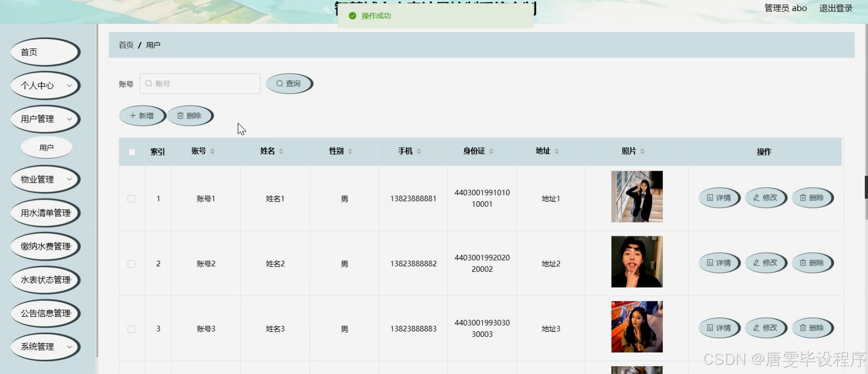Open 首页 in the sidebar
The image size is (868, 374).
pyautogui.click(x=45, y=52)
